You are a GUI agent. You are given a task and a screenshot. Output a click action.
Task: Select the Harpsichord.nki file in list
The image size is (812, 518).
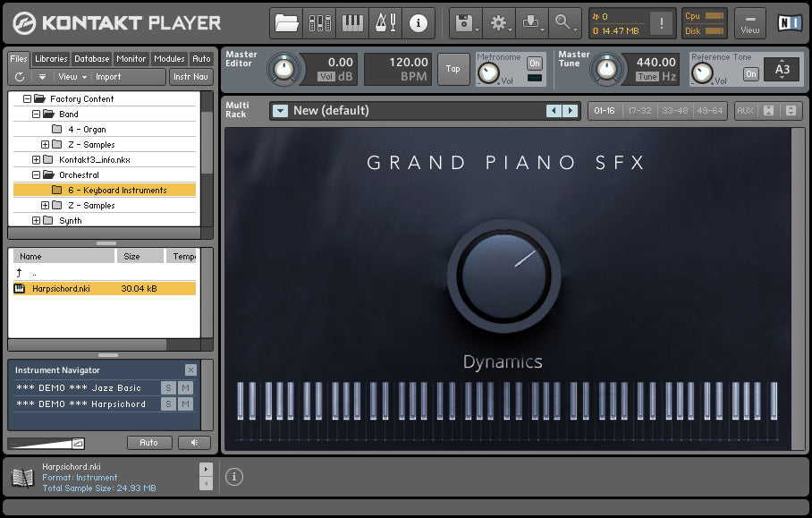point(61,289)
